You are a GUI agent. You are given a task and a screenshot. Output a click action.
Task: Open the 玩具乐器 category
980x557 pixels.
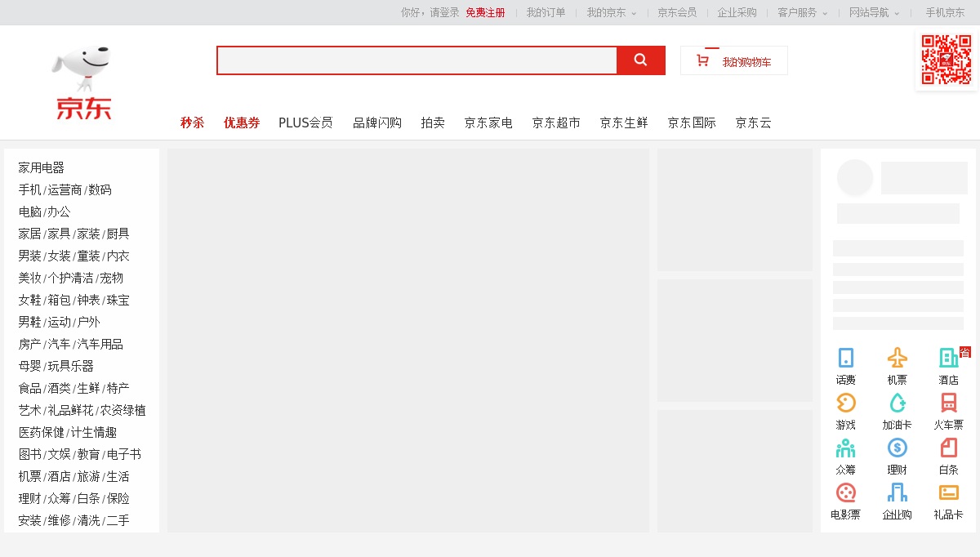71,366
